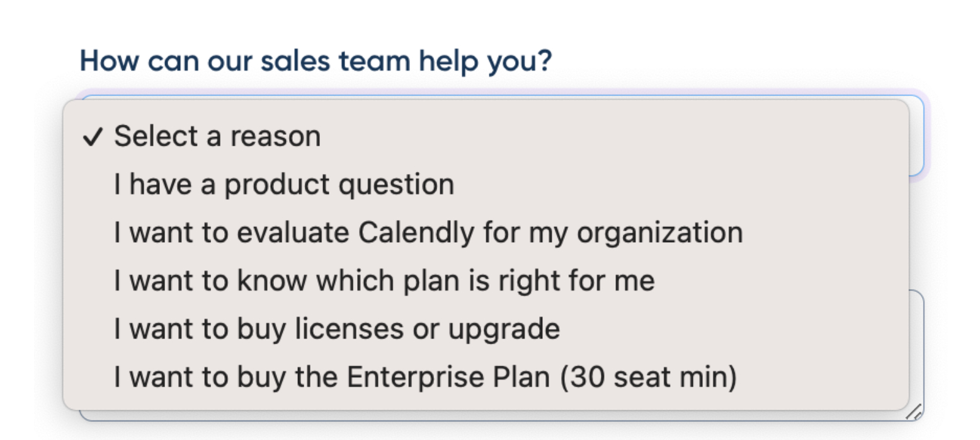The height and width of the screenshot is (440, 980).
Task: Select "I want to buy licenses or upgrade"
Action: click(x=337, y=328)
